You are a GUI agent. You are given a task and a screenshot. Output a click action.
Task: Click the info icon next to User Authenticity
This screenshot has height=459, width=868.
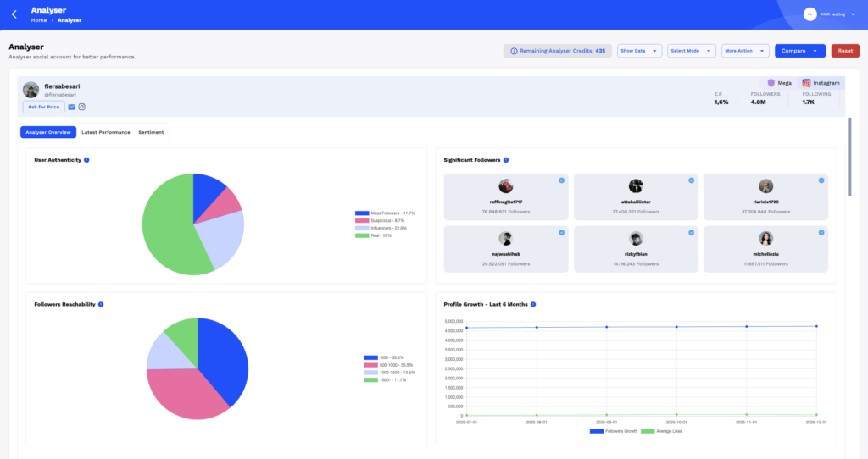[87, 159]
